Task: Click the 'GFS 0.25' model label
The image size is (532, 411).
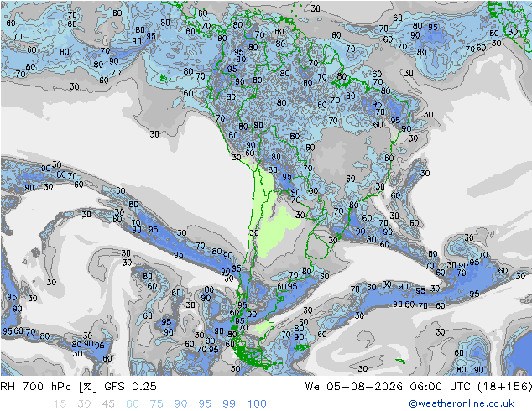Action: (130, 387)
